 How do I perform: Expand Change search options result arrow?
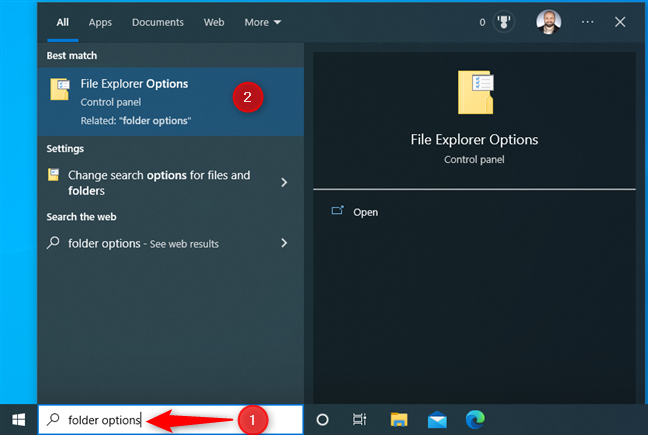(284, 182)
